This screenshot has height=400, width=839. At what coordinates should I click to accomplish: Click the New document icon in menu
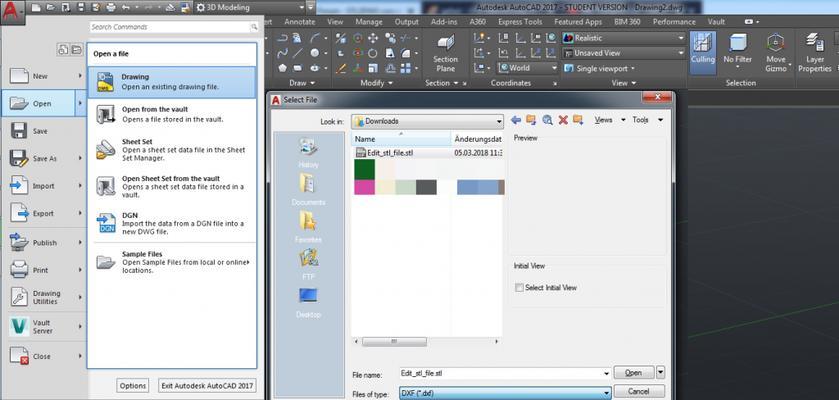pos(19,76)
